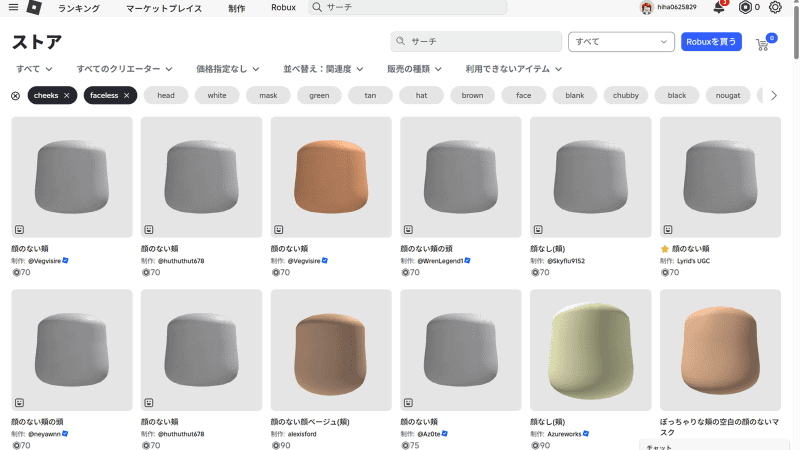Open the notifications bell
800x450 pixels.
click(719, 7)
